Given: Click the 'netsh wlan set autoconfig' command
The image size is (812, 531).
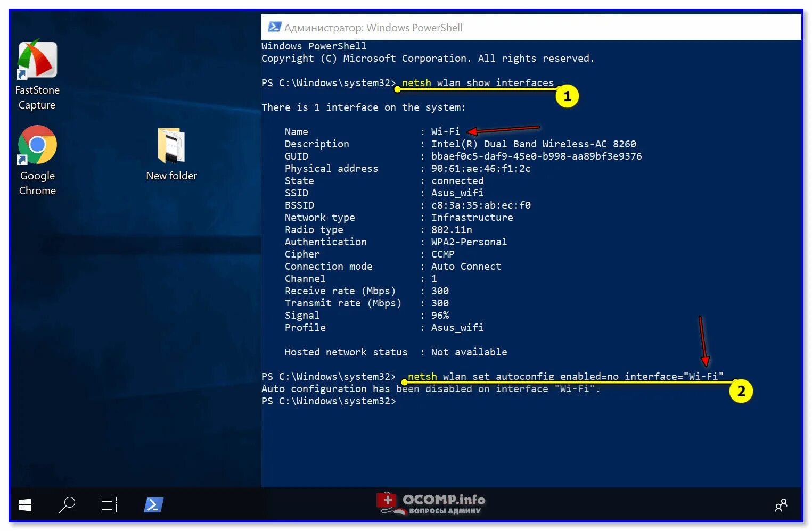Looking at the screenshot, I should (x=565, y=376).
